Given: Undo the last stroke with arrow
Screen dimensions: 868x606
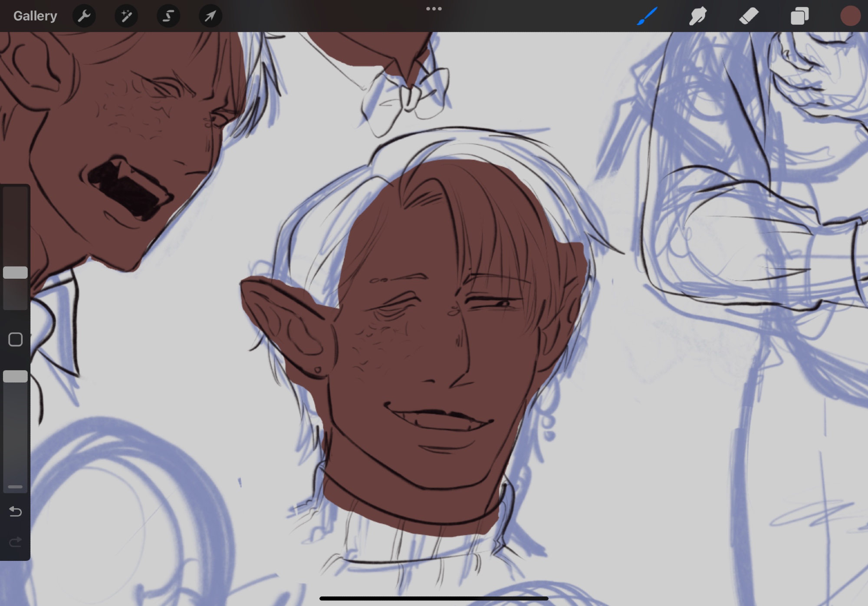Looking at the screenshot, I should [x=15, y=512].
